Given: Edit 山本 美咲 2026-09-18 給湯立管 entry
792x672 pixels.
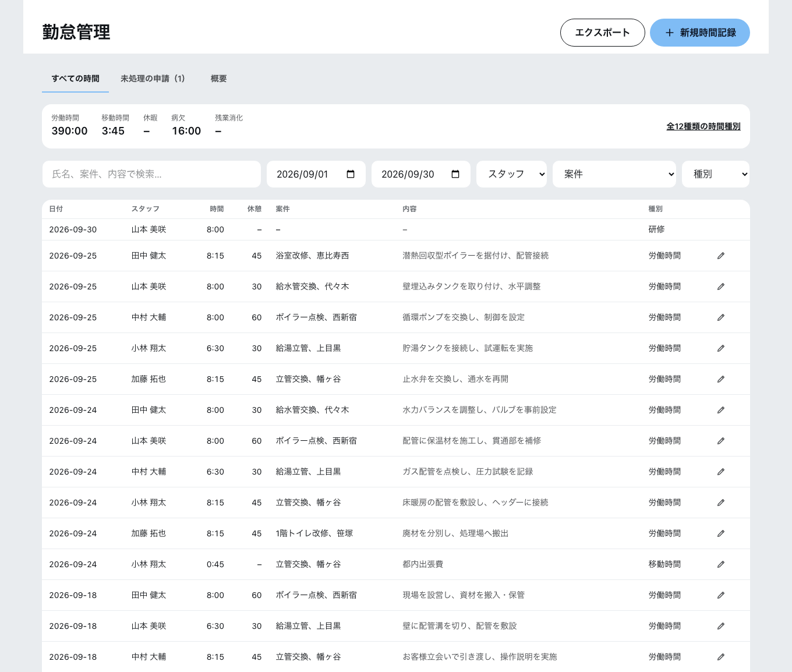Looking at the screenshot, I should click(720, 626).
